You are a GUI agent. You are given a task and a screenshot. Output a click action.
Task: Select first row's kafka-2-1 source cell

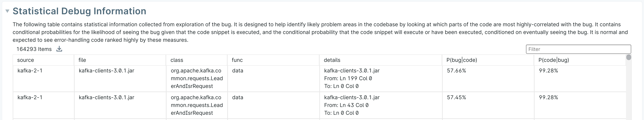(x=30, y=71)
